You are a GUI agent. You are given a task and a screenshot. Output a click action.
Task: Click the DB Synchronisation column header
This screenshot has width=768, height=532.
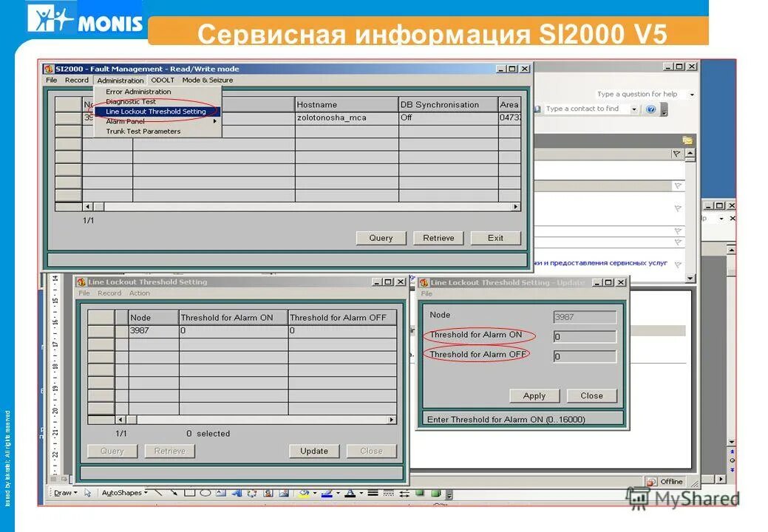[x=449, y=104]
